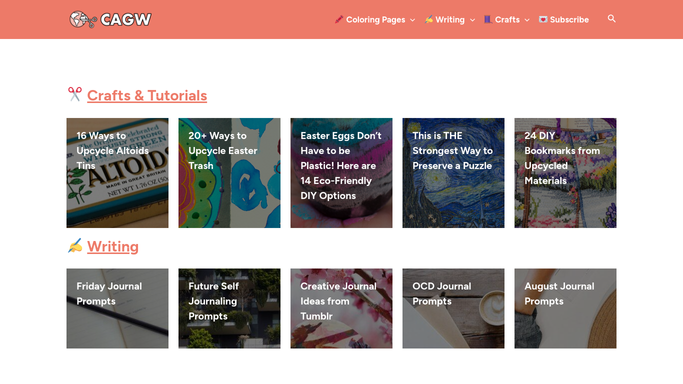Click the crayon icon next to Coloring Pages
Viewport: 683px width, 384px height.
click(339, 20)
